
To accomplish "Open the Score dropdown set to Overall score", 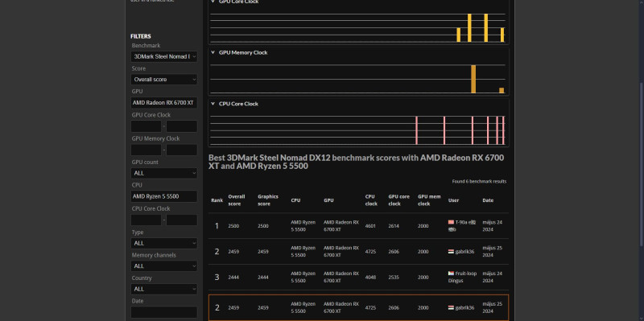I will [x=164, y=79].
